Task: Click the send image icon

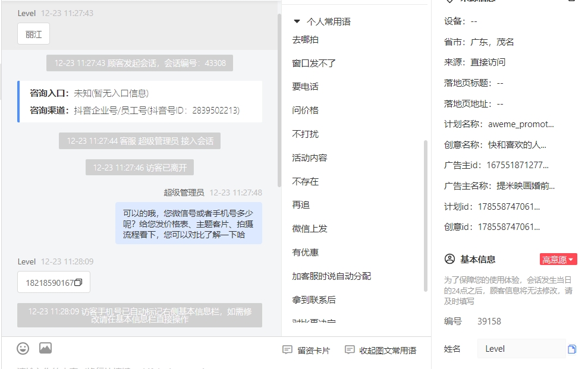Action: coord(45,348)
